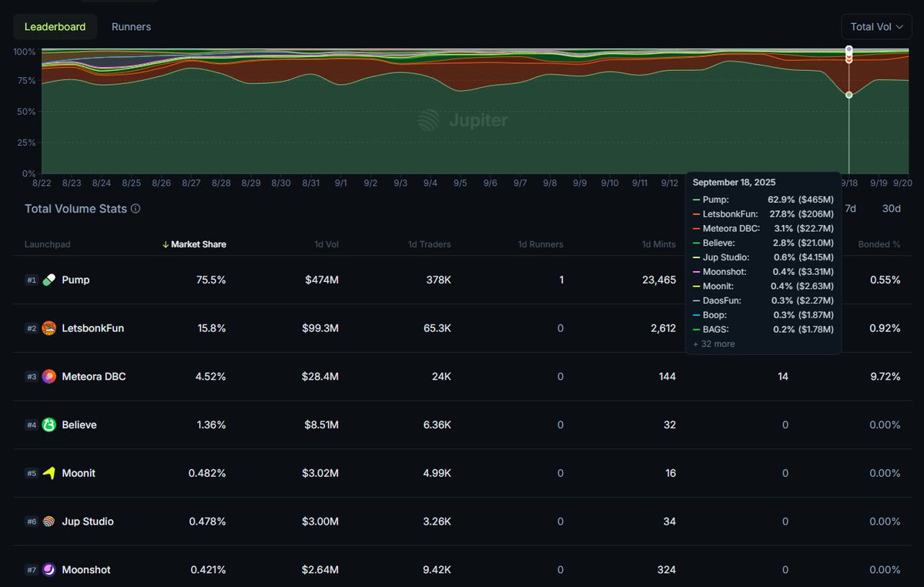924x587 pixels.
Task: Click Moonshot's $2.64M volume cell
Action: coord(319,570)
